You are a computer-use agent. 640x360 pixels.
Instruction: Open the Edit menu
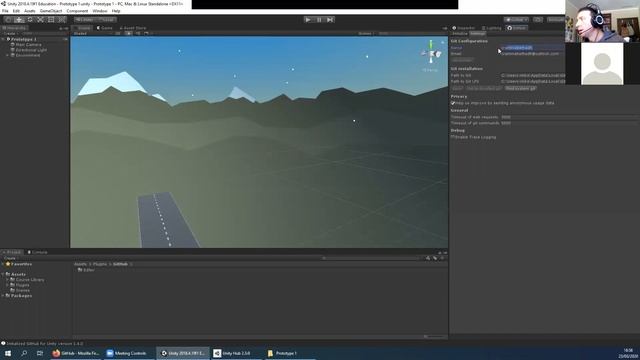click(16, 11)
